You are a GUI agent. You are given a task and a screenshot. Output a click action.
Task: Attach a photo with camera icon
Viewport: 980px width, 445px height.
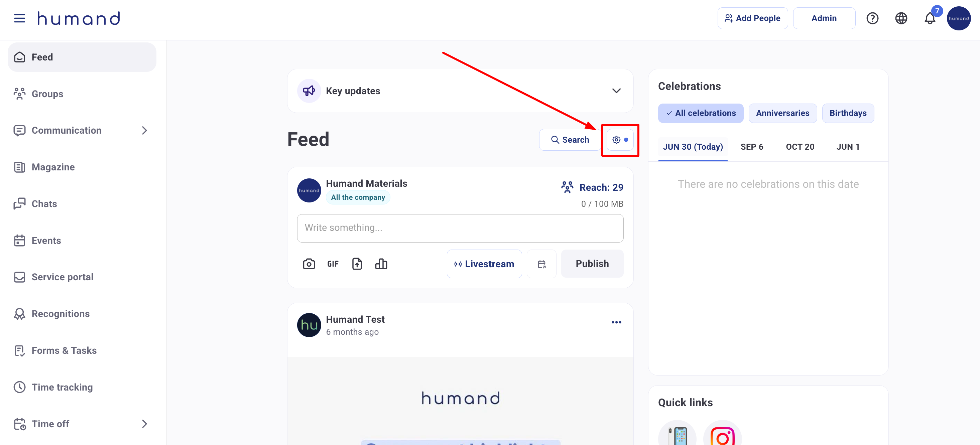(309, 264)
